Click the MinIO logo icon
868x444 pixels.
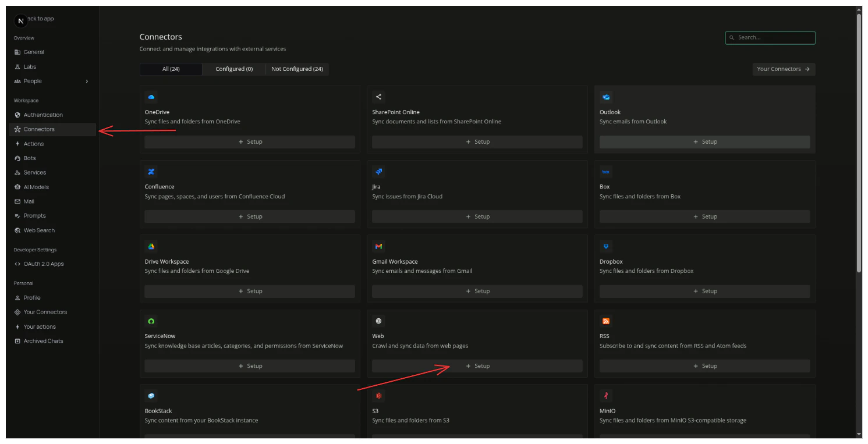pyautogui.click(x=606, y=396)
